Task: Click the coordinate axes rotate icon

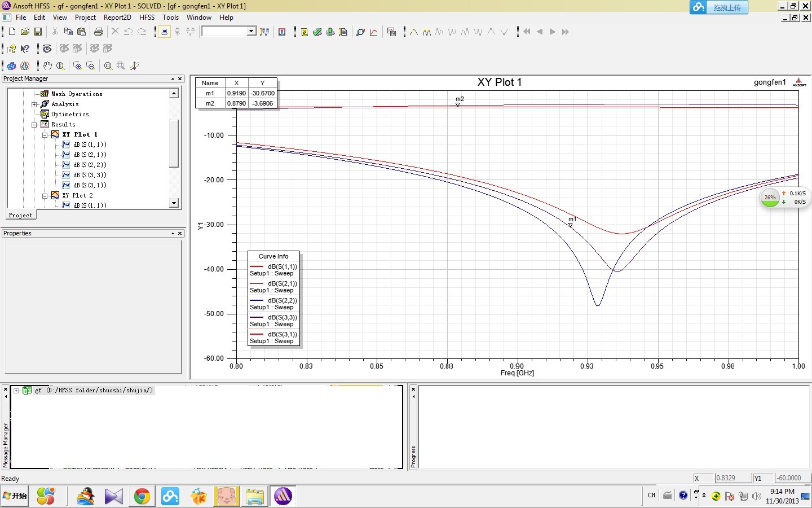Action: pyautogui.click(x=134, y=65)
